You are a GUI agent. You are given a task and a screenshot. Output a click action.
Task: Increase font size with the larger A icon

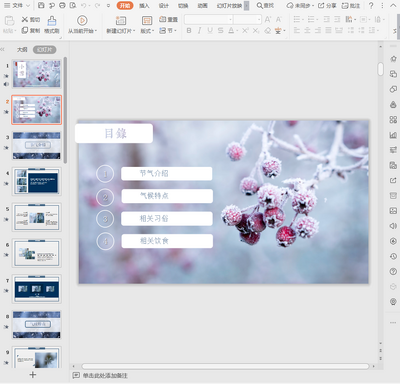point(268,20)
